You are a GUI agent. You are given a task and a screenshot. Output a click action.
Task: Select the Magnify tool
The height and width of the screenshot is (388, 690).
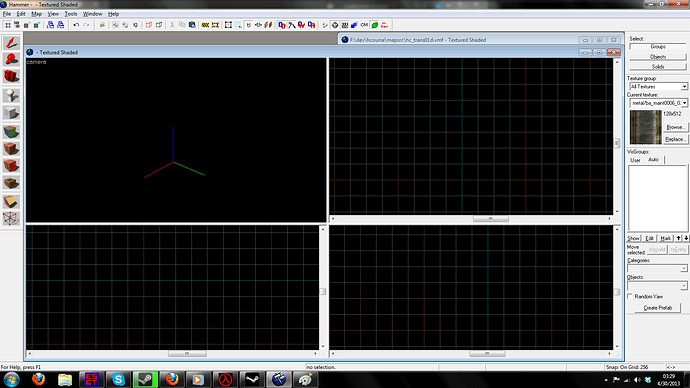(x=11, y=59)
